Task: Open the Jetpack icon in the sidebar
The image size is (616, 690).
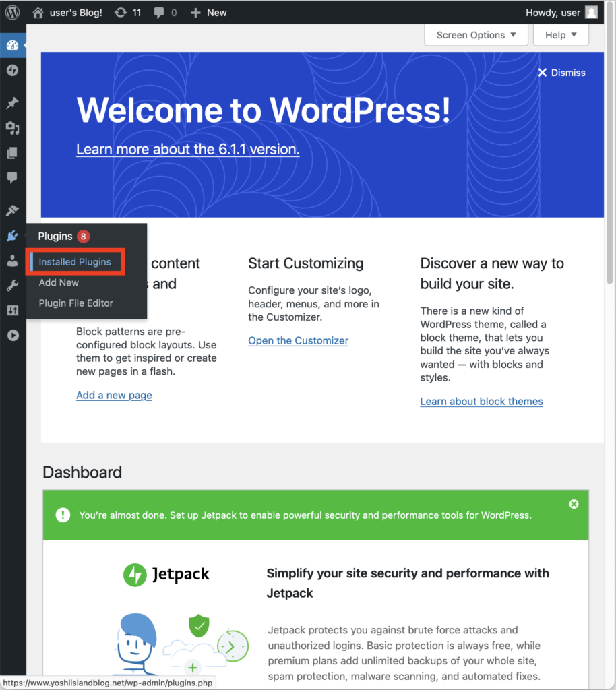Action: click(12, 70)
